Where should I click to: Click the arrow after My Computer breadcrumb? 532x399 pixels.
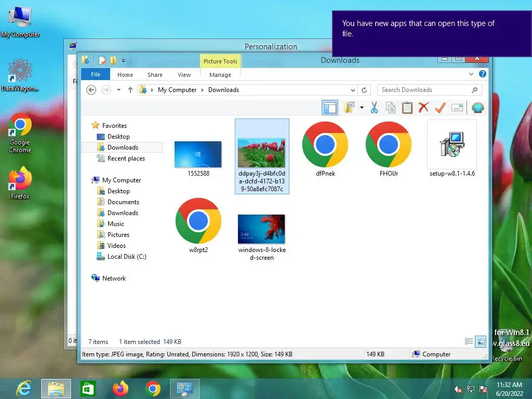point(203,90)
